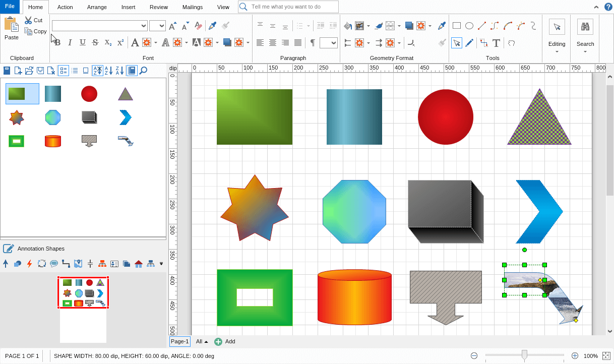Image resolution: width=614 pixels, height=364 pixels.
Task: Toggle sort A to Z none button
Action: point(97,71)
